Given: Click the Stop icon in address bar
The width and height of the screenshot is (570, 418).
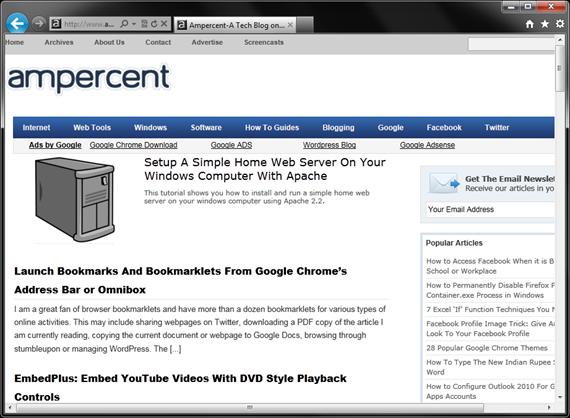Looking at the screenshot, I should pos(164,24).
